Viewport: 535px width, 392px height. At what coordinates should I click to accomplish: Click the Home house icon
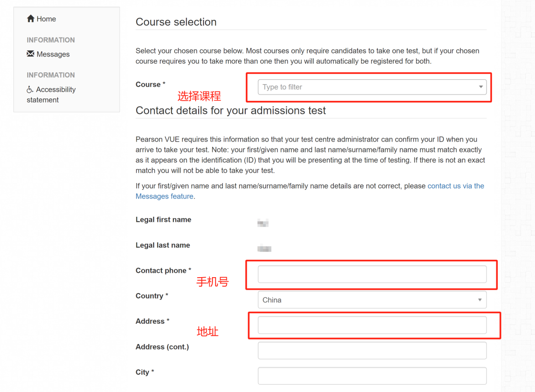(31, 19)
